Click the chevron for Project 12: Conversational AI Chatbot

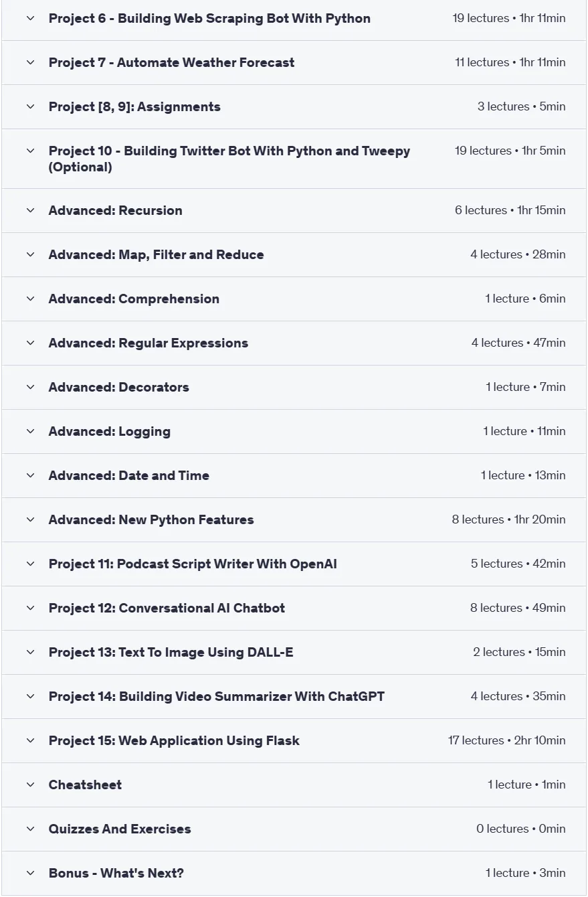coord(30,608)
